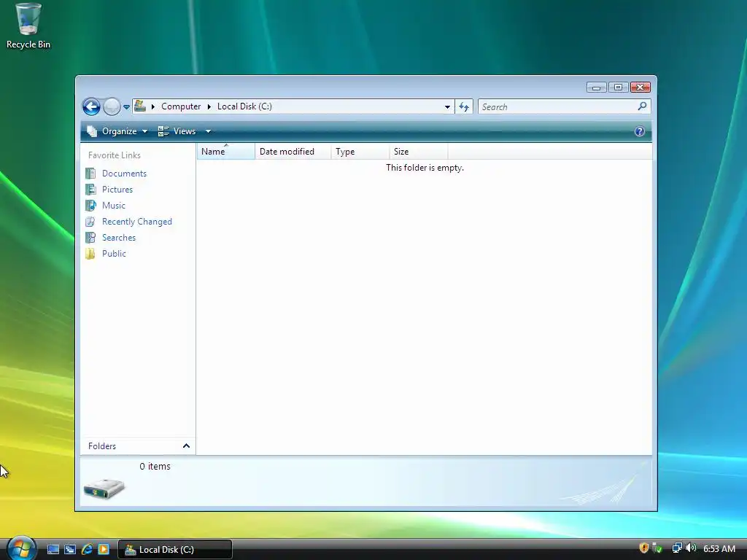Screen dimensions: 747x560
Task: Sort by the Type column header
Action: point(360,152)
